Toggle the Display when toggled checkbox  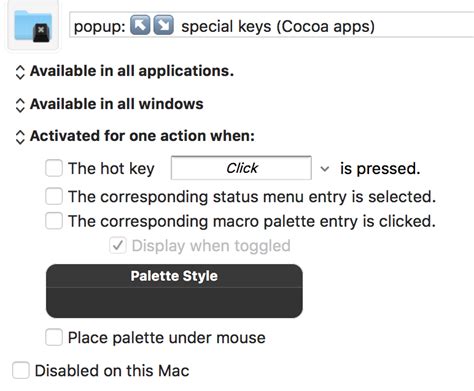[118, 246]
